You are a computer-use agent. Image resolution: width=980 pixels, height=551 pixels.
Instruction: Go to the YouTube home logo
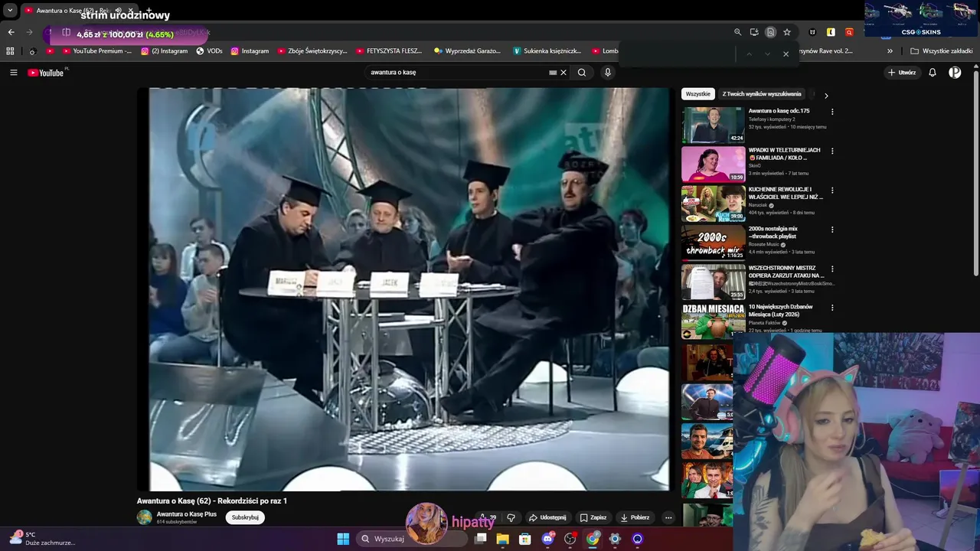(x=46, y=73)
